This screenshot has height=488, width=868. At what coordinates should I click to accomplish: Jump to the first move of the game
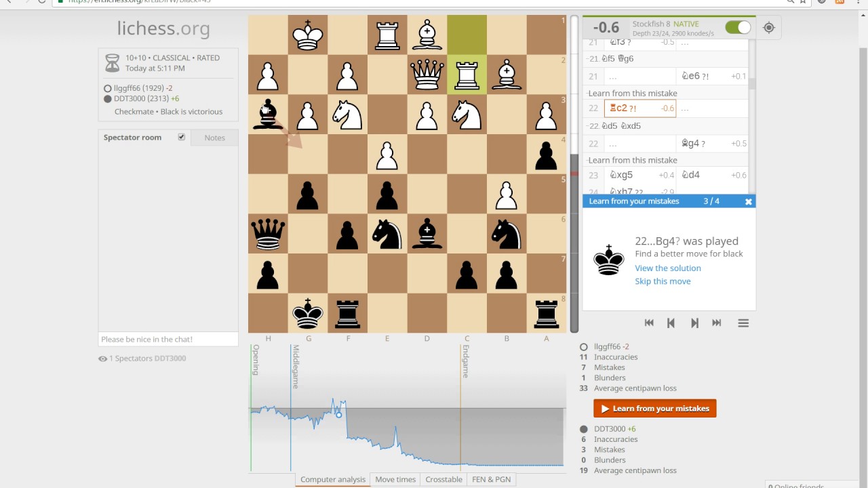tap(649, 323)
